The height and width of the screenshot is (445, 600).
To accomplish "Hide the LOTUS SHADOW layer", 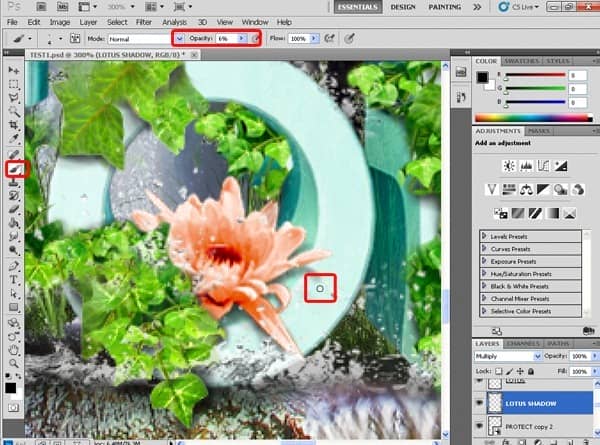I will coord(479,403).
